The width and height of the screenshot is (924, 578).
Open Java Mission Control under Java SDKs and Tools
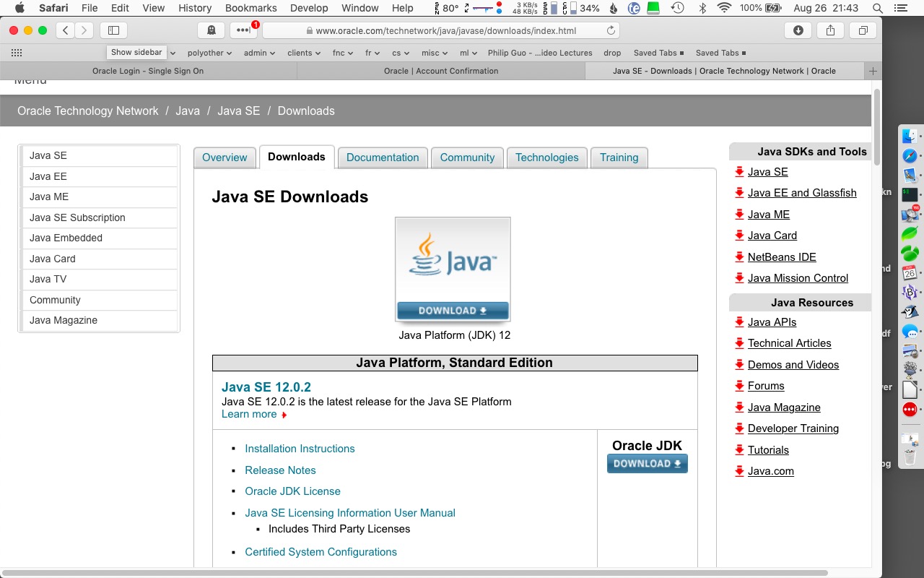point(798,278)
